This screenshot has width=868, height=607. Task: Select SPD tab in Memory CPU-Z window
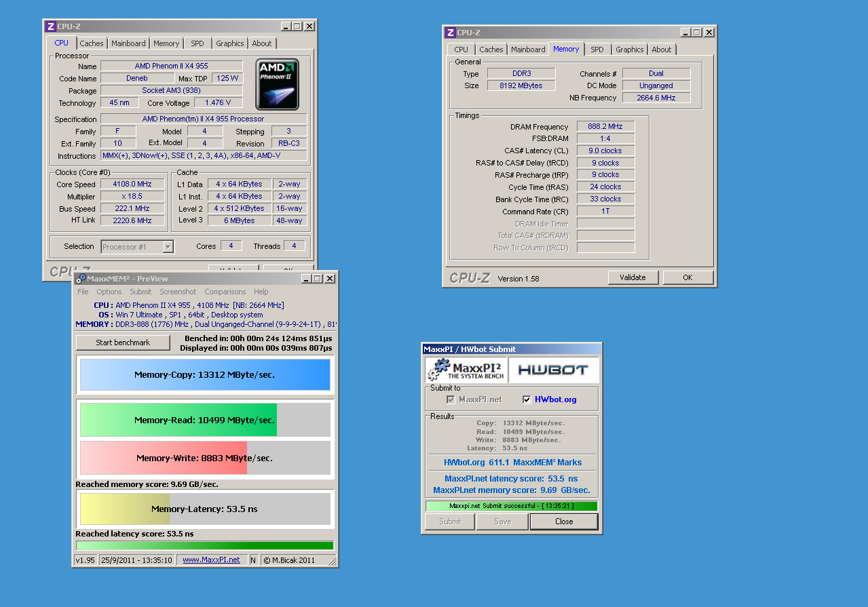(597, 50)
